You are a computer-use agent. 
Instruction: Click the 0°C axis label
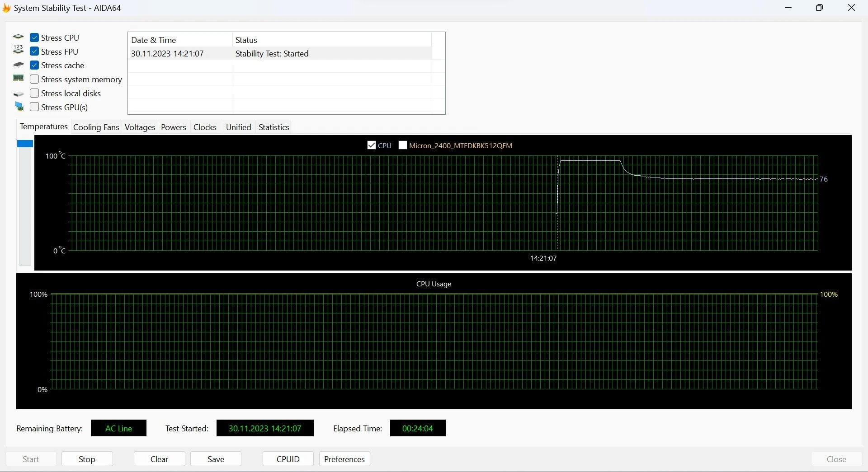point(59,250)
